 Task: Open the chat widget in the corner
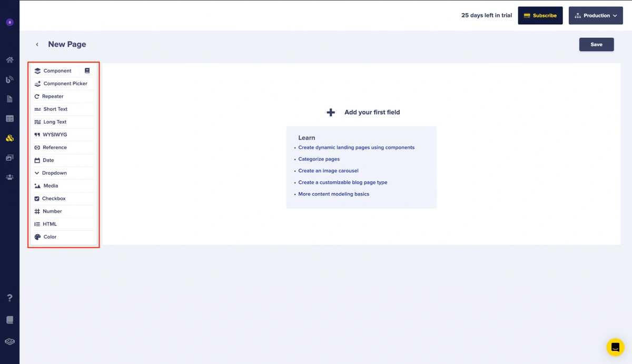pos(615,347)
